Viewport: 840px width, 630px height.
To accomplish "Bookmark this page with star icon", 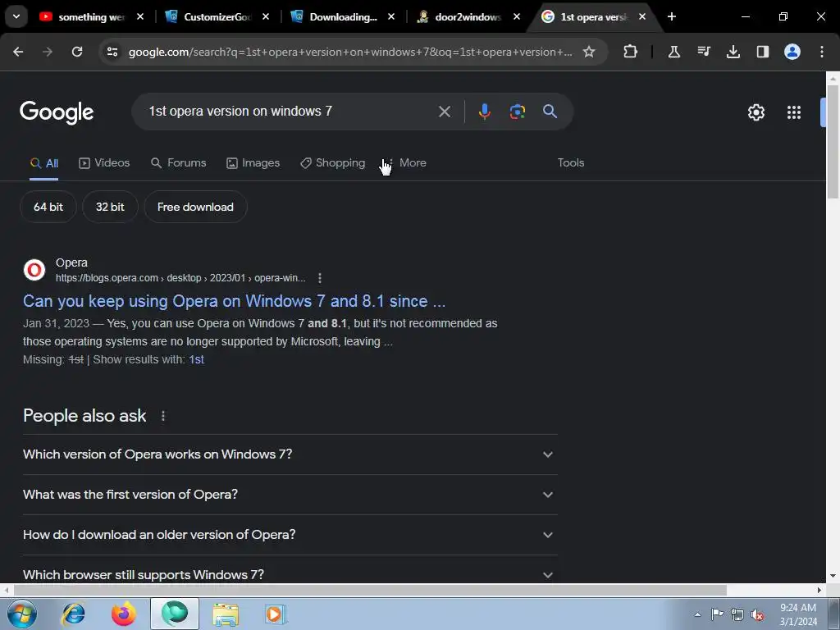I will 589,52.
